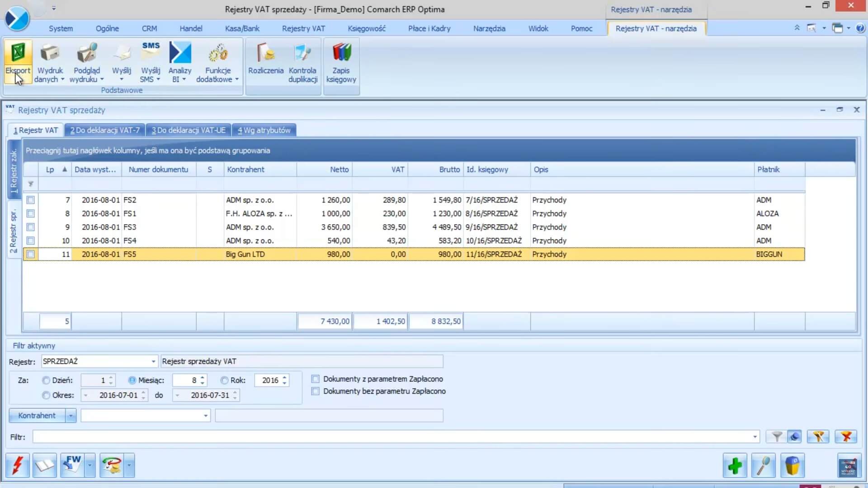This screenshot has height=488, width=868.
Task: Expand the Filtr field dropdown arrow
Action: point(755,436)
